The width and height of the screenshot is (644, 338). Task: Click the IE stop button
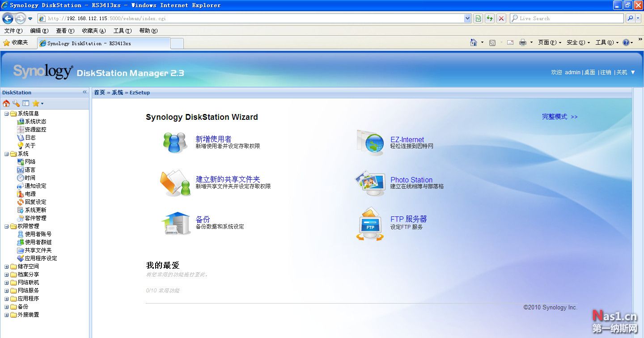[501, 18]
